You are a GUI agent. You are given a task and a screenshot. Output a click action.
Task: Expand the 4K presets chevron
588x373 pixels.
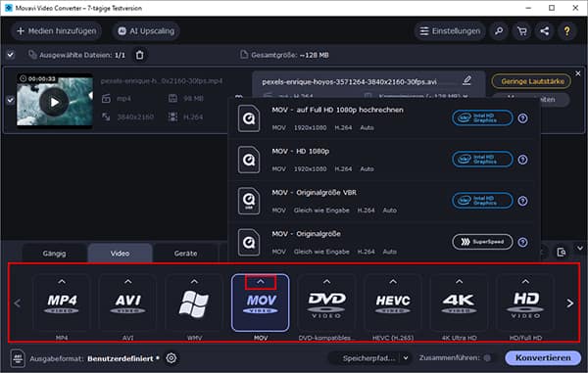[459, 281]
